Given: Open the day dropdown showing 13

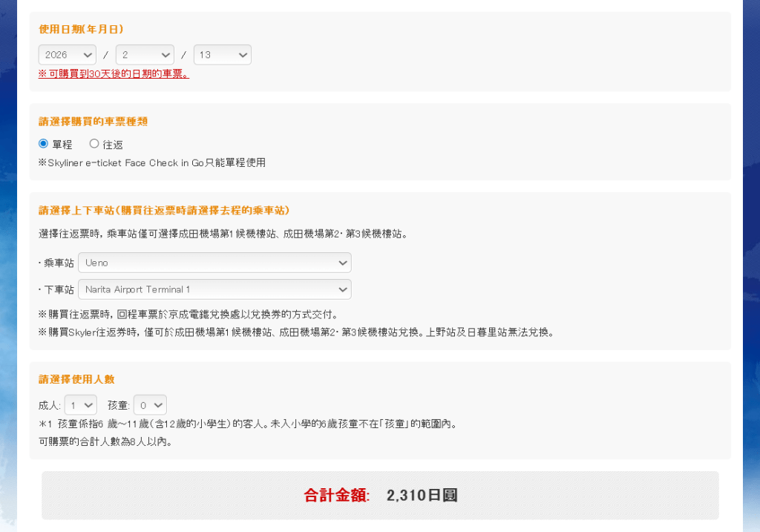Looking at the screenshot, I should (222, 55).
